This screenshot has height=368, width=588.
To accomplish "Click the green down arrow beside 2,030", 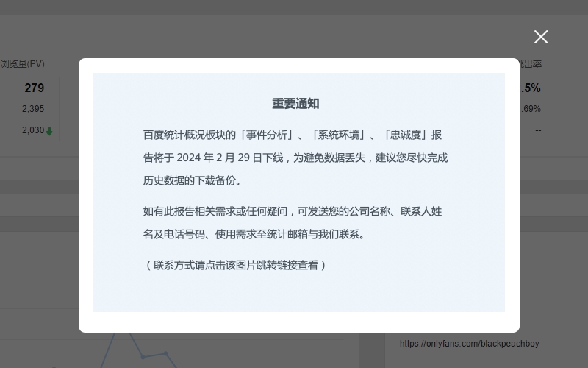I will [49, 131].
